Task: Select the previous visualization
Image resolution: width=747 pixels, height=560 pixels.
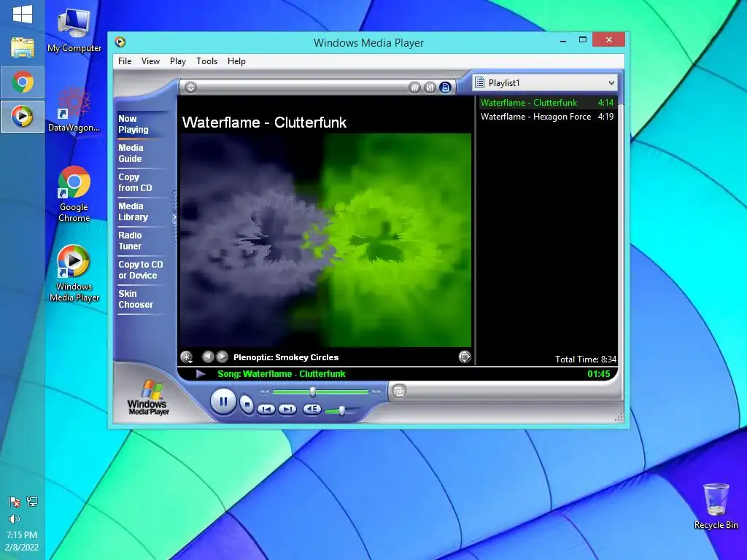Action: (x=207, y=356)
